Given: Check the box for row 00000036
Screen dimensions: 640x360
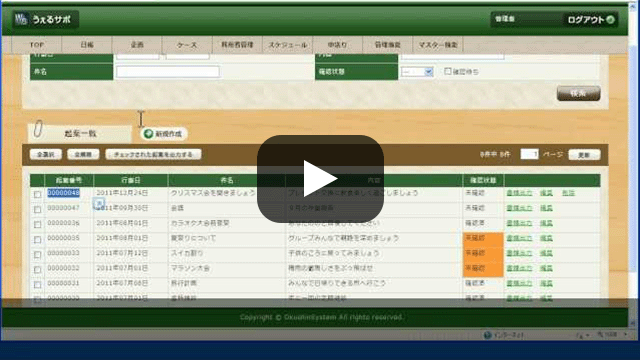Looking at the screenshot, I should [x=38, y=224].
